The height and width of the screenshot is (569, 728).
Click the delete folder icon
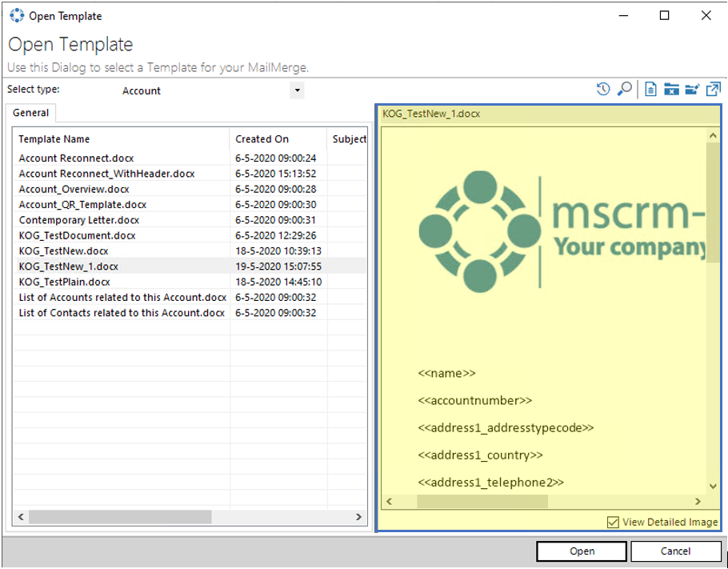(x=671, y=89)
